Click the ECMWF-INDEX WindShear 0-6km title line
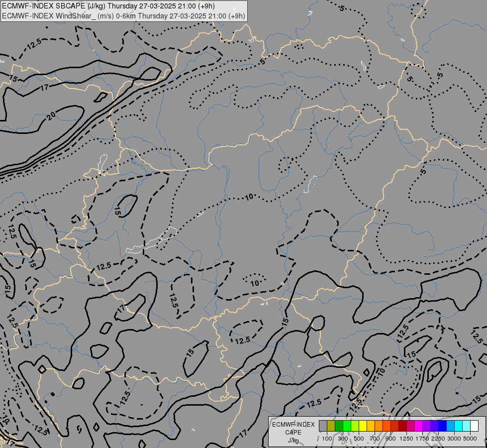This screenshot has height=448, width=487. pos(123,16)
